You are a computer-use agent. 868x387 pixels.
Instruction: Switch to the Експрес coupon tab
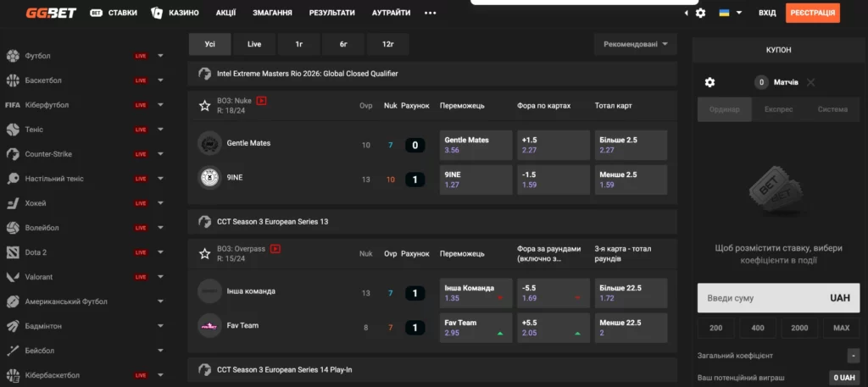coord(778,109)
